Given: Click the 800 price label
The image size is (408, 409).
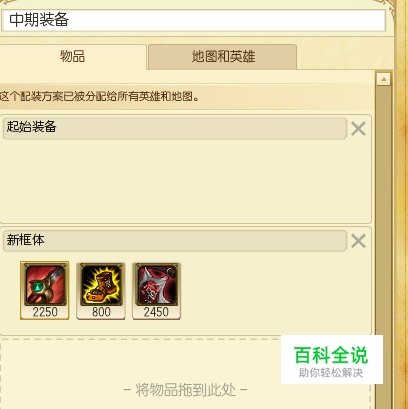Looking at the screenshot, I should [101, 312].
